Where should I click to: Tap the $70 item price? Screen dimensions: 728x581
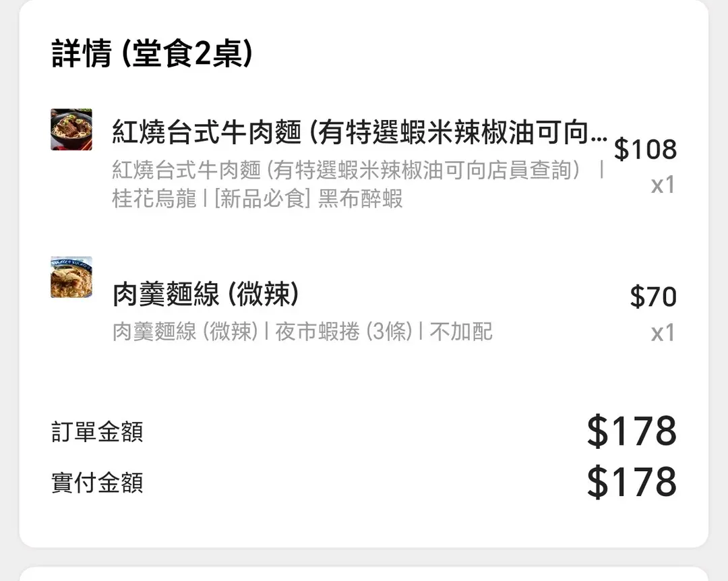[x=653, y=297]
